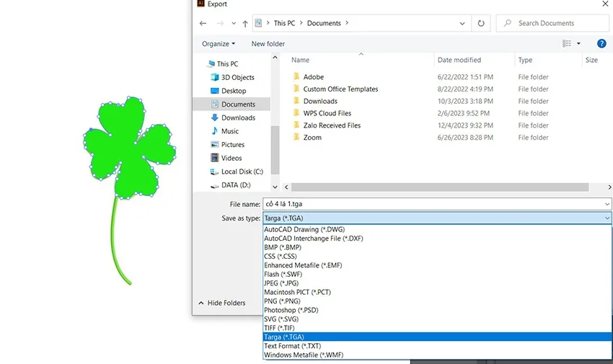Viewport: 613px width, 364px height.
Task: Refresh the Documents folder listing
Action: coord(481,23)
